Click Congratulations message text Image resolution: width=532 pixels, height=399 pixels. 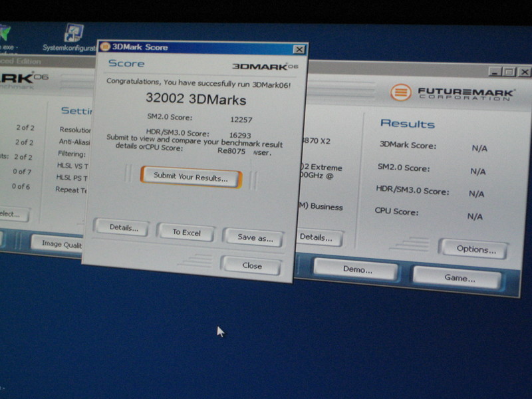pyautogui.click(x=198, y=83)
